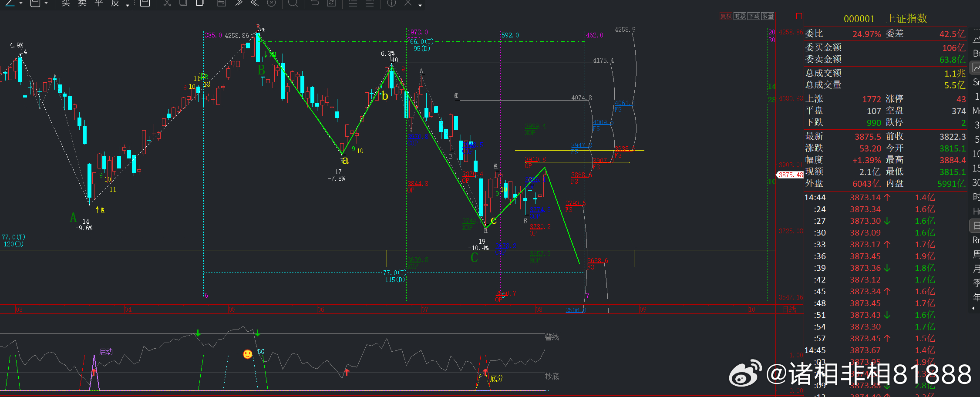The height and width of the screenshot is (397, 980).
Task: Click the refresh document icon
Action: coord(331,3)
